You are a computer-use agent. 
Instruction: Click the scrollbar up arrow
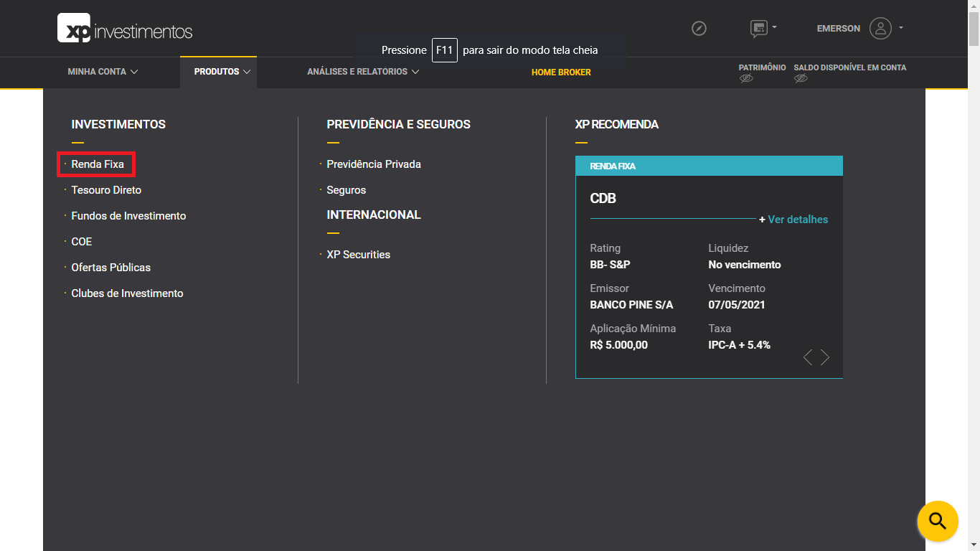(x=974, y=6)
